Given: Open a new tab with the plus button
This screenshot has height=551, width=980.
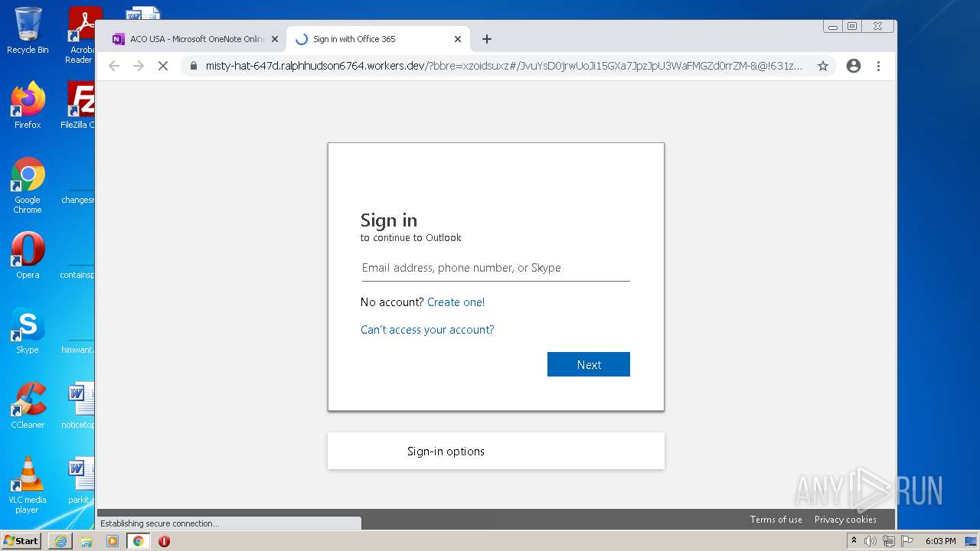Looking at the screenshot, I should [x=486, y=39].
